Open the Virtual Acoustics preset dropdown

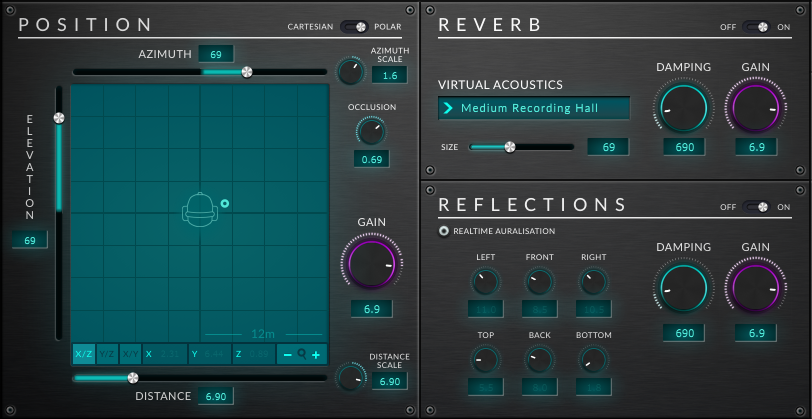(534, 108)
